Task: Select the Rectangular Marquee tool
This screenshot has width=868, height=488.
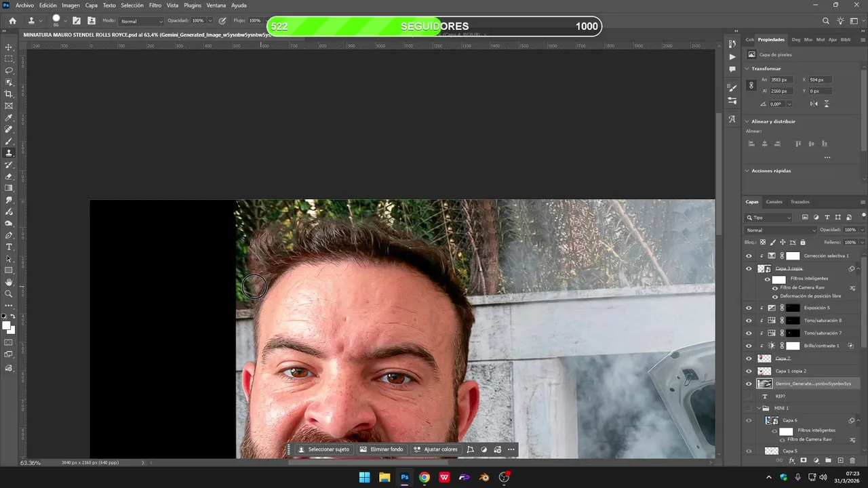Action: pyautogui.click(x=9, y=59)
